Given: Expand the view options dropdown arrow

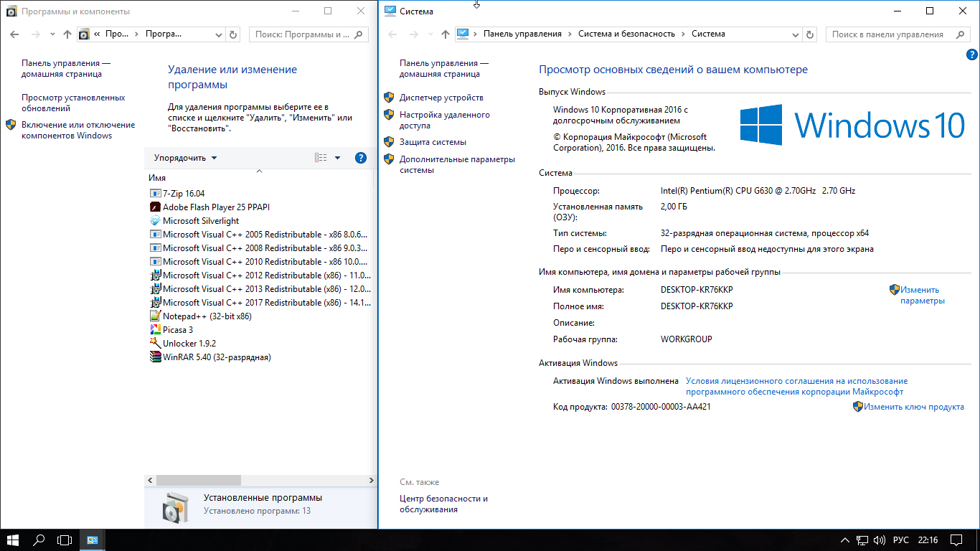Looking at the screenshot, I should pyautogui.click(x=338, y=158).
